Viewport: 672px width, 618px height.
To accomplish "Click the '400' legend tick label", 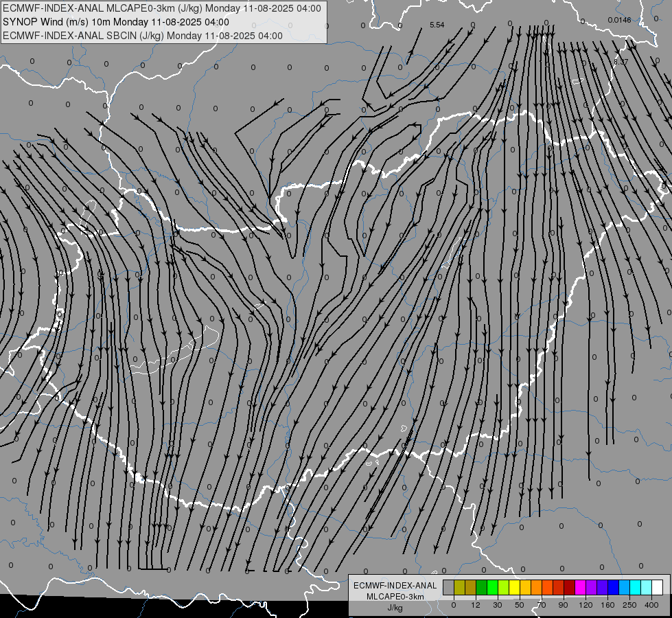I will 651,605.
